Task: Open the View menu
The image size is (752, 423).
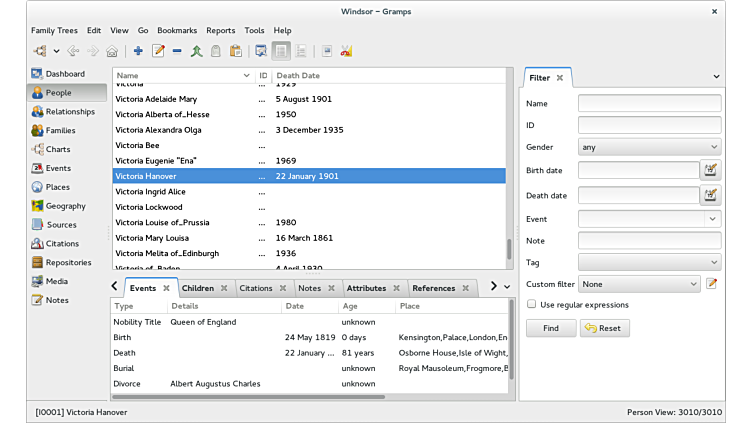Action: [x=119, y=30]
